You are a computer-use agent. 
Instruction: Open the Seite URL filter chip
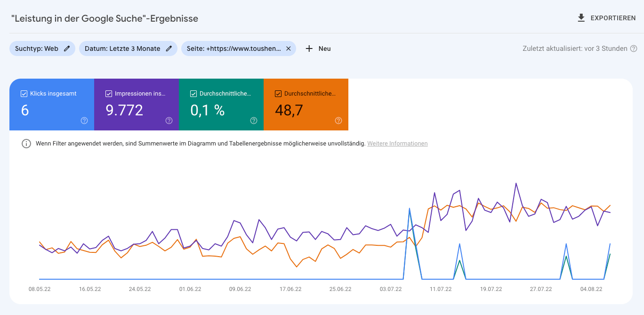(233, 48)
